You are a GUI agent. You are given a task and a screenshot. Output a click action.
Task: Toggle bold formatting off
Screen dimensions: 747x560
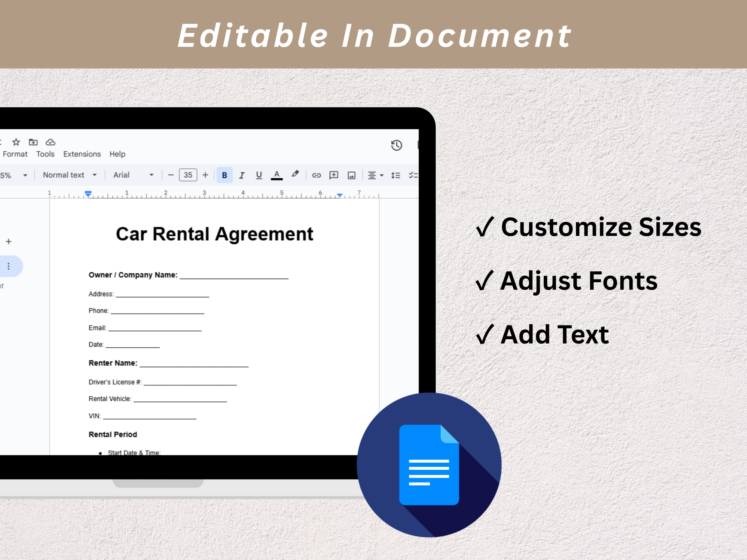click(224, 175)
